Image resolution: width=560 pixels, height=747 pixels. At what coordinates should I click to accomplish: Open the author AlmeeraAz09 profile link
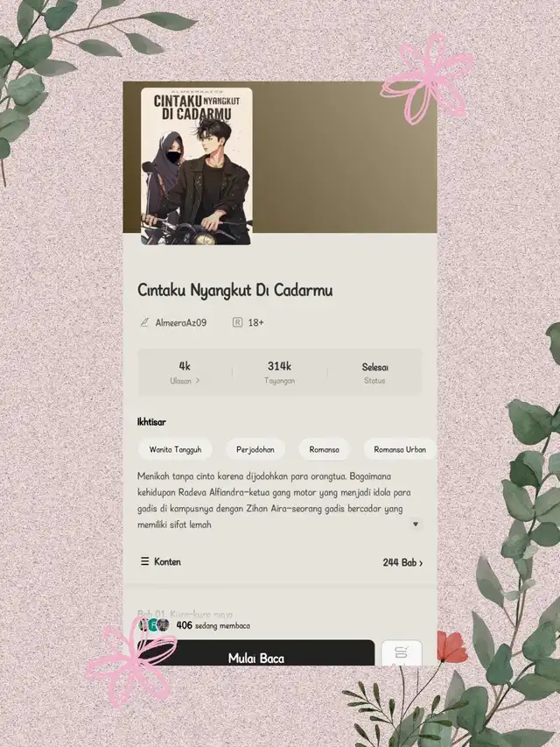(181, 322)
